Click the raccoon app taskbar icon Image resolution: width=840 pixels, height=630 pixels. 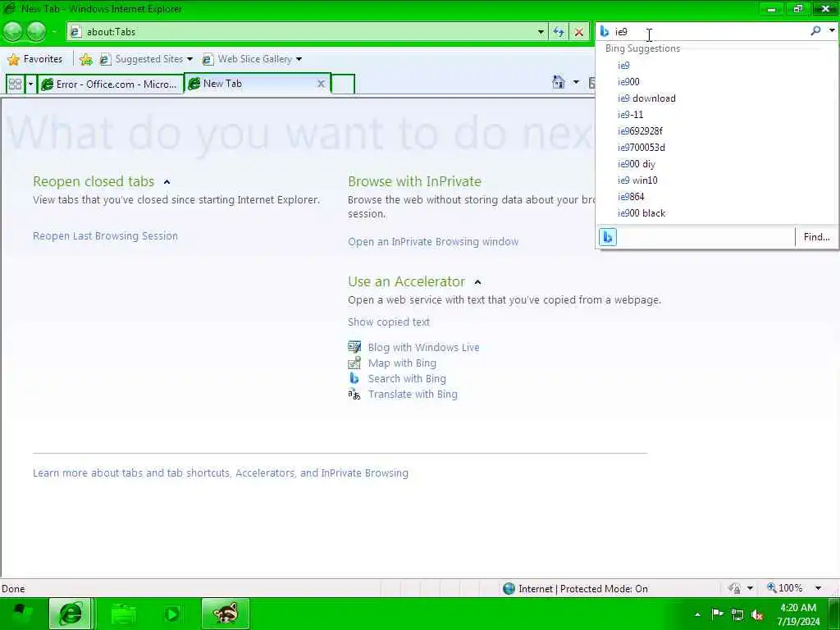pyautogui.click(x=226, y=614)
